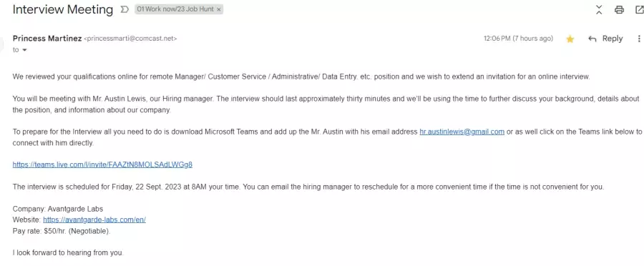Print the email using the printer icon
This screenshot has width=644, height=266.
619,9
